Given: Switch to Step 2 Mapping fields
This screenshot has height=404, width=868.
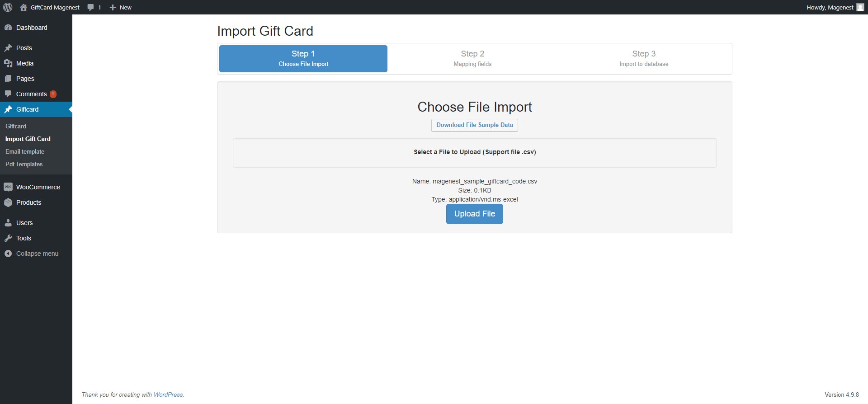Looking at the screenshot, I should [x=472, y=59].
